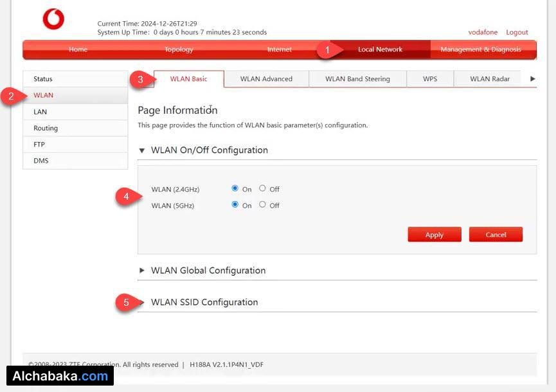Cancel the WLAN configuration changes

(496, 235)
